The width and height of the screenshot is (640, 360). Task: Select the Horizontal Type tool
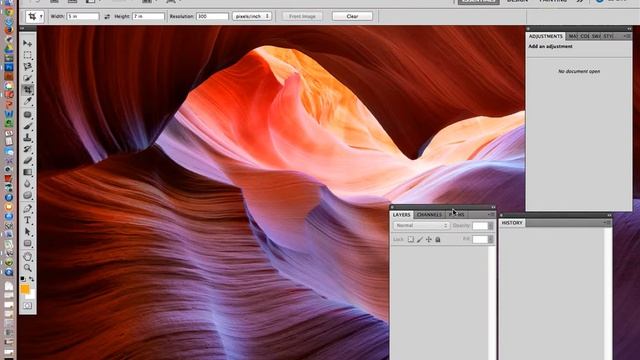pyautogui.click(x=27, y=220)
